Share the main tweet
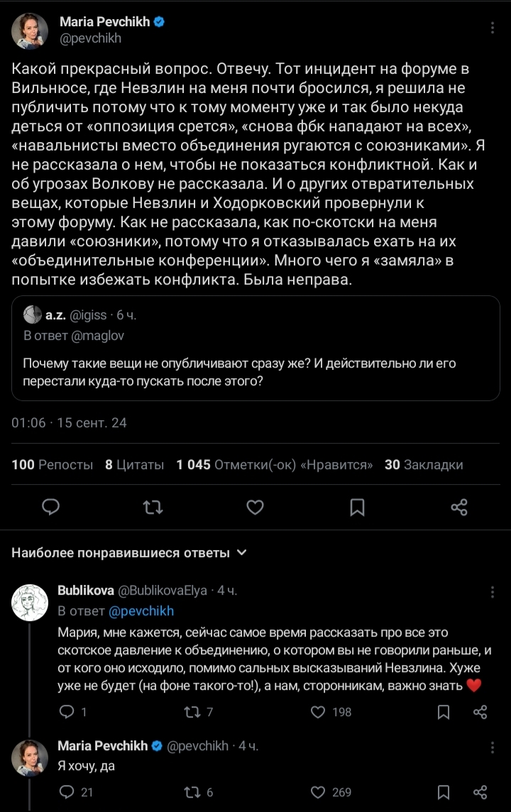 (x=459, y=507)
